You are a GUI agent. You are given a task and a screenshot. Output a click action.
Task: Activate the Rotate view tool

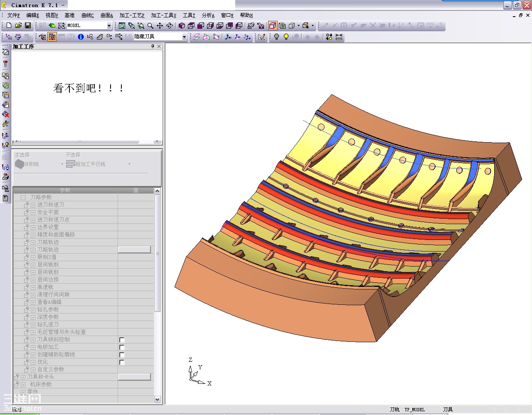pos(170,26)
